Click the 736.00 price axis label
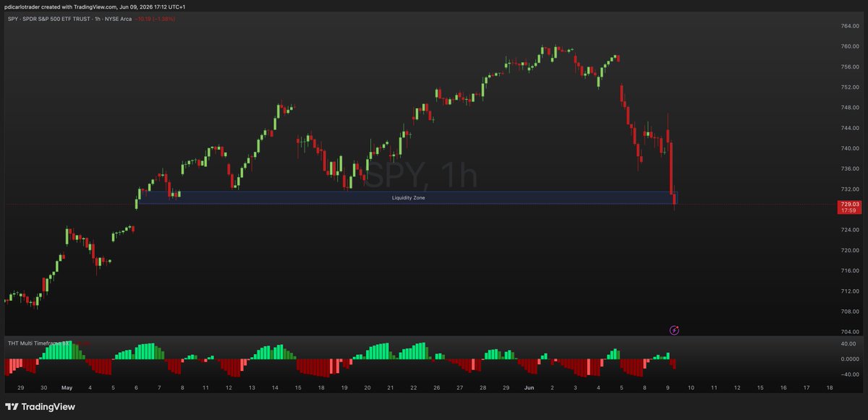This screenshot has height=420, width=868. point(849,168)
